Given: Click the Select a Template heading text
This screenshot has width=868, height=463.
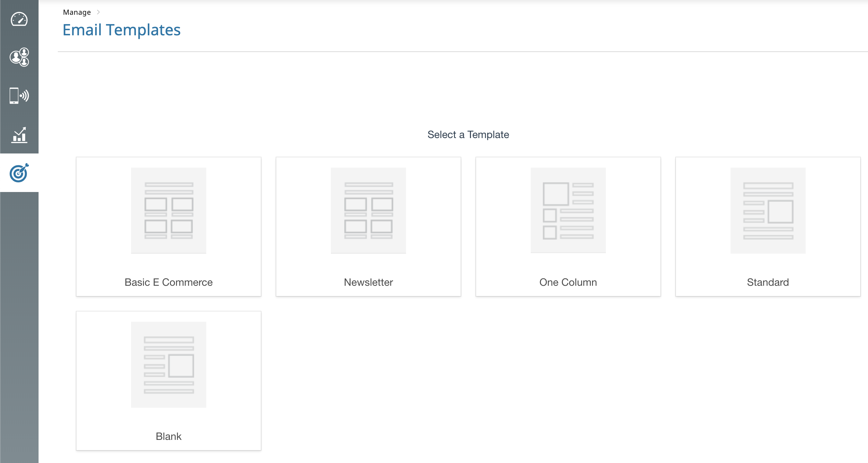Looking at the screenshot, I should pos(468,135).
